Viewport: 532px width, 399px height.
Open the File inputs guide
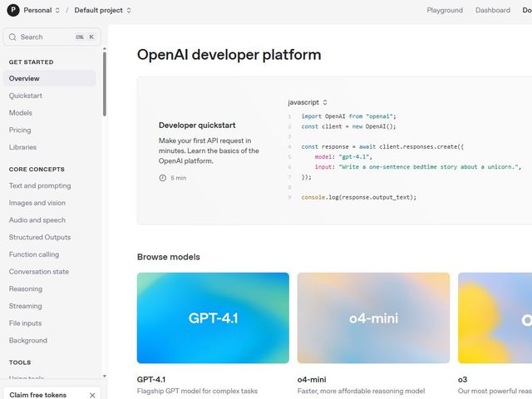coord(26,323)
